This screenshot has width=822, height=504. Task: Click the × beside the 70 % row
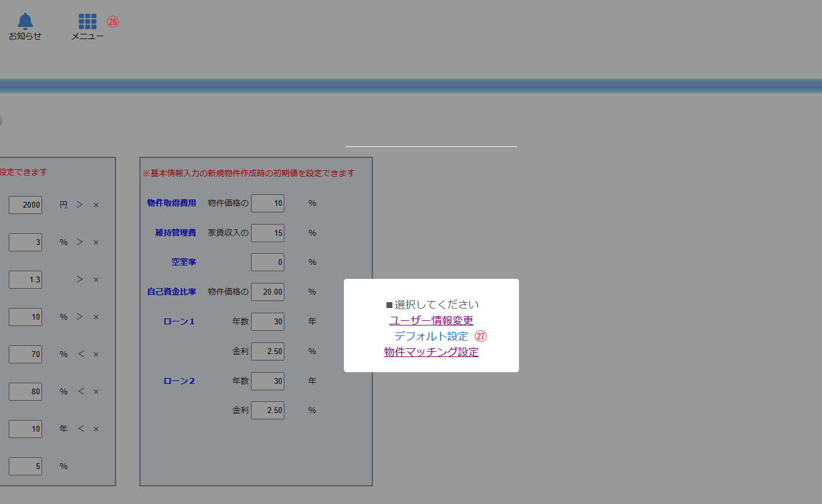coord(96,355)
